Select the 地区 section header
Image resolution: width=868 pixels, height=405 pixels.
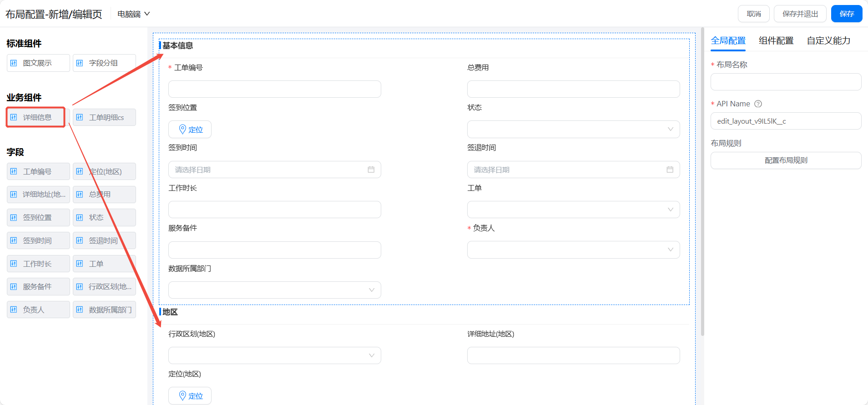pyautogui.click(x=170, y=312)
